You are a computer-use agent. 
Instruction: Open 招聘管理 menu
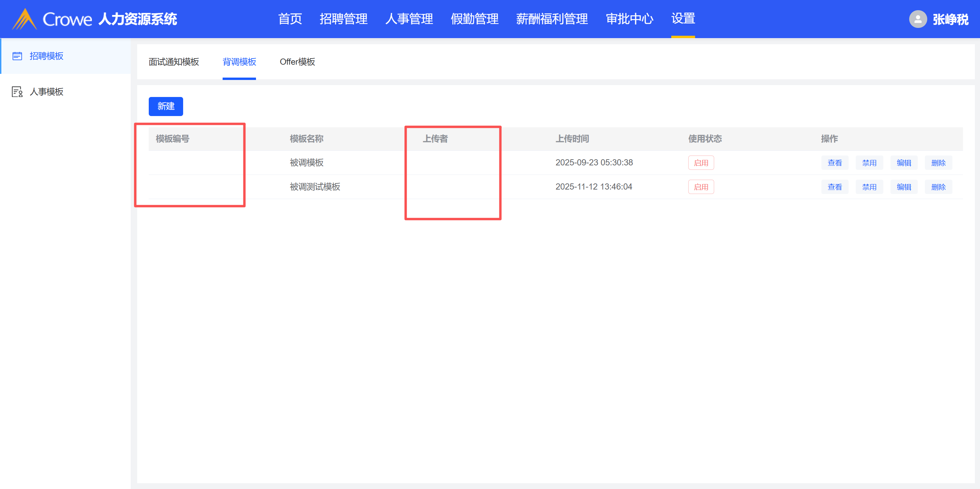[x=343, y=19]
